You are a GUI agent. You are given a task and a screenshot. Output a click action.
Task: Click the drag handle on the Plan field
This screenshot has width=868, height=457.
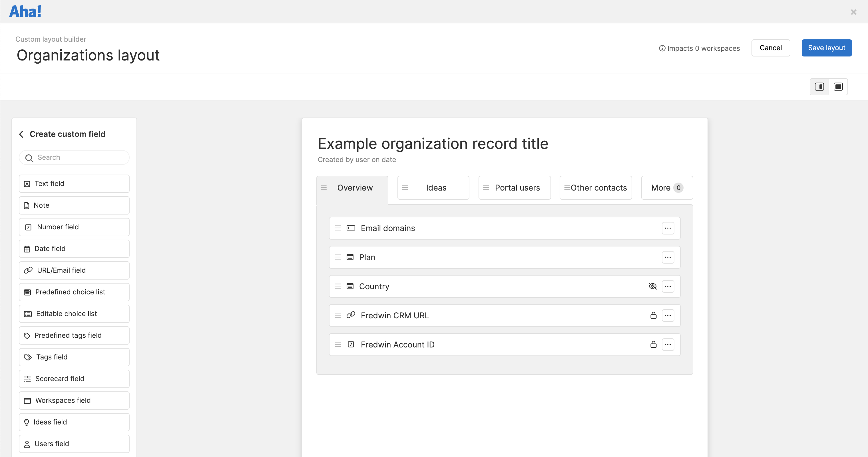338,257
